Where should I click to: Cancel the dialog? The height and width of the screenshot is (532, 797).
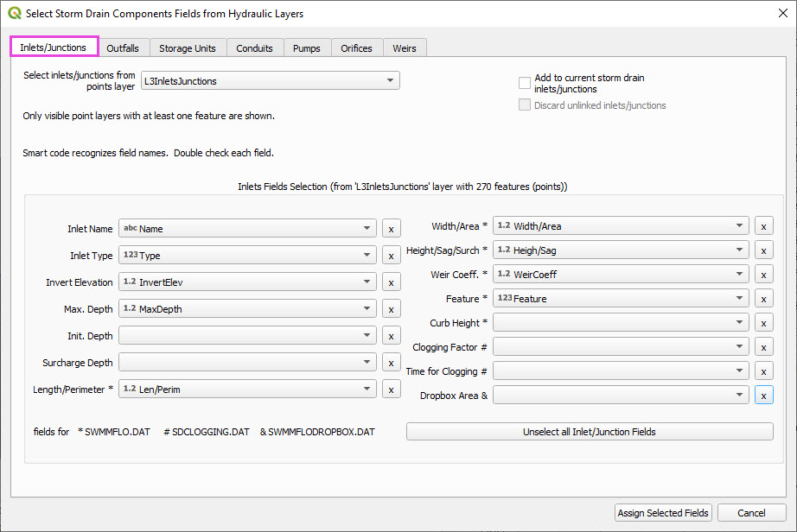(x=751, y=513)
